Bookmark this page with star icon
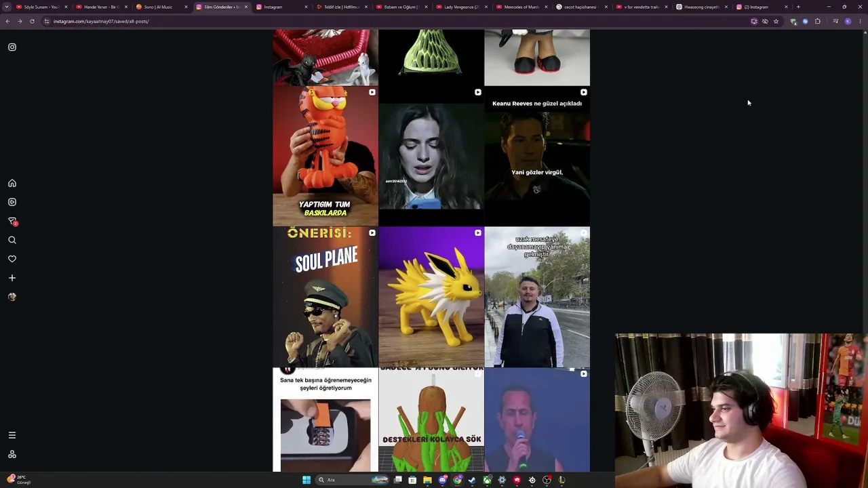 776,21
